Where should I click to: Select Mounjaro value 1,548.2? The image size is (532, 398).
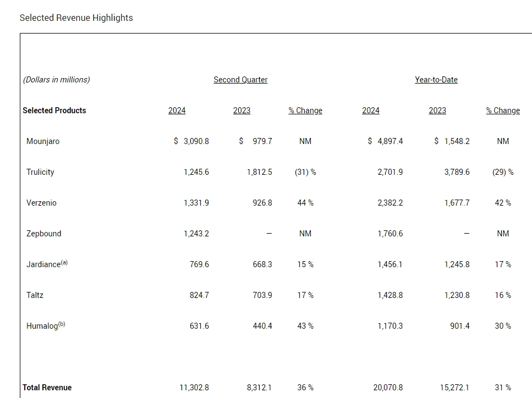457,141
